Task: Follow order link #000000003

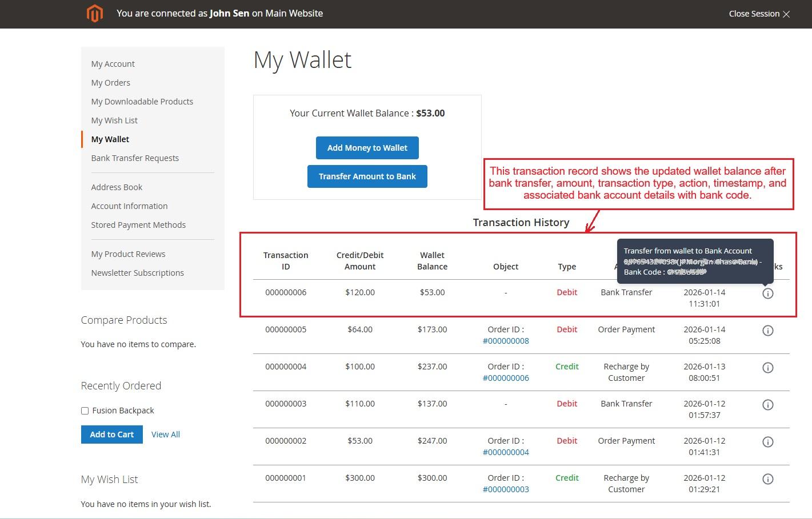Action: [x=506, y=489]
